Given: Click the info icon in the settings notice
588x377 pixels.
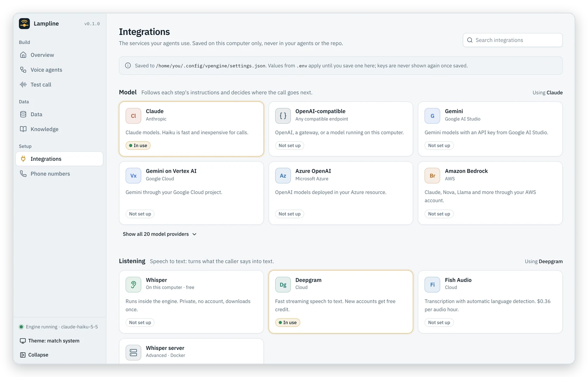Looking at the screenshot, I should [x=128, y=65].
